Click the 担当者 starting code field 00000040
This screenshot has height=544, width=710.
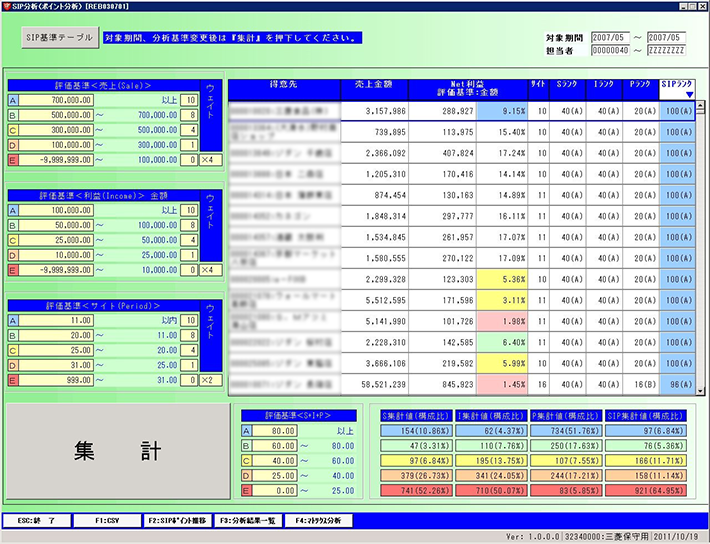coord(610,49)
